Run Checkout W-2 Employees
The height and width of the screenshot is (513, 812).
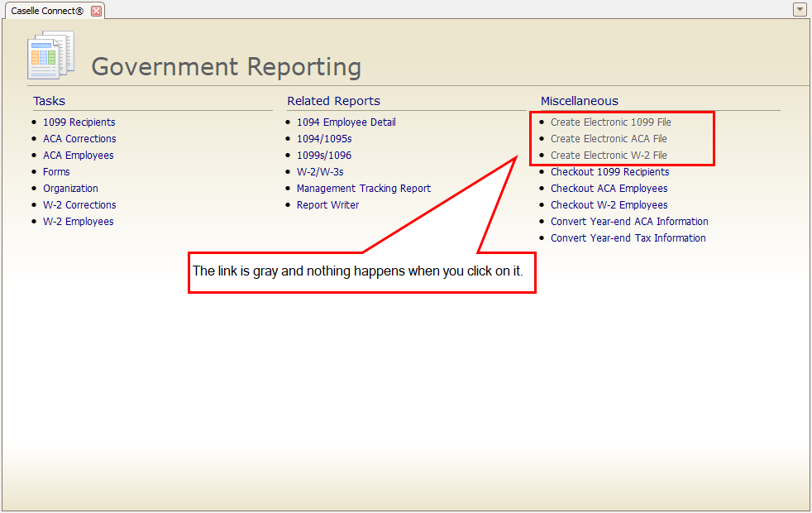pyautogui.click(x=609, y=205)
